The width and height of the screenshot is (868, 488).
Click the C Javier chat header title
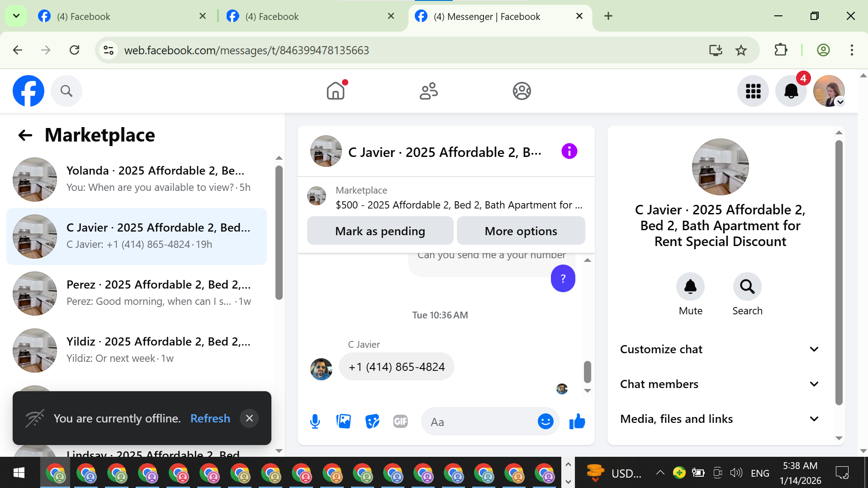click(445, 152)
